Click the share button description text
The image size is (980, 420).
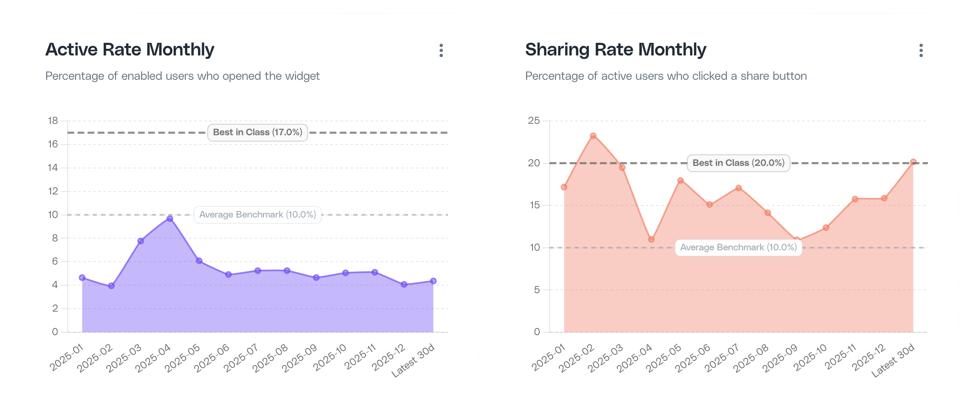[x=665, y=76]
